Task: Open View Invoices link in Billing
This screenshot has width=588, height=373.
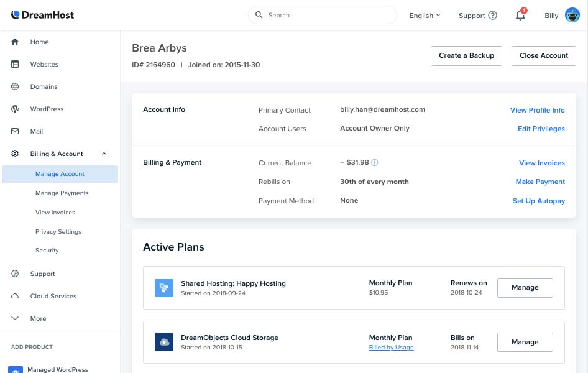Action: pos(541,163)
